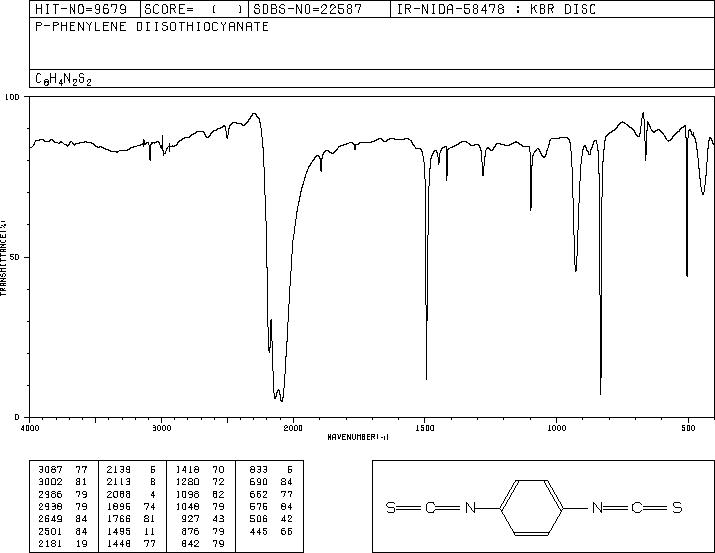
Task: Select the 833 peak table entry
Action: [271, 470]
